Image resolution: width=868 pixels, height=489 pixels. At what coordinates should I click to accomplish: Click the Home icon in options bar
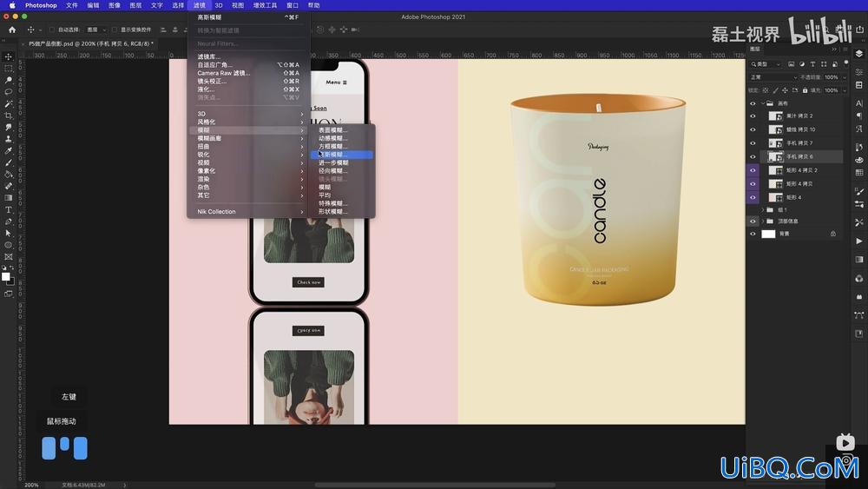[12, 30]
